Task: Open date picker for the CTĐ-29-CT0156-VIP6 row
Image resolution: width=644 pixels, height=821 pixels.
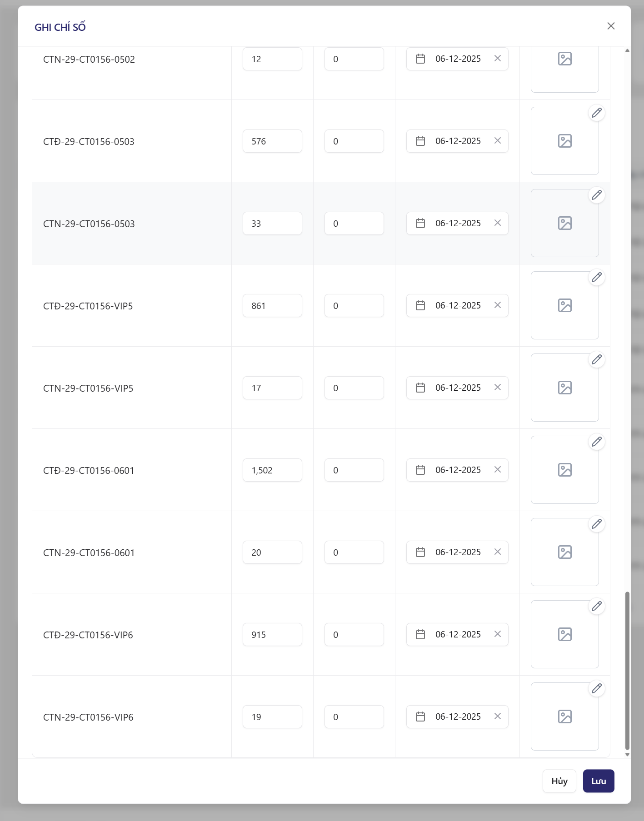Action: pyautogui.click(x=458, y=634)
